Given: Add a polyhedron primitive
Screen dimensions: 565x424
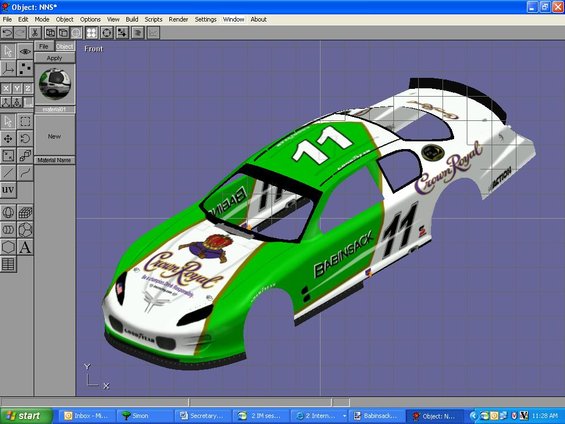Looking at the screenshot, I should pos(25,230).
